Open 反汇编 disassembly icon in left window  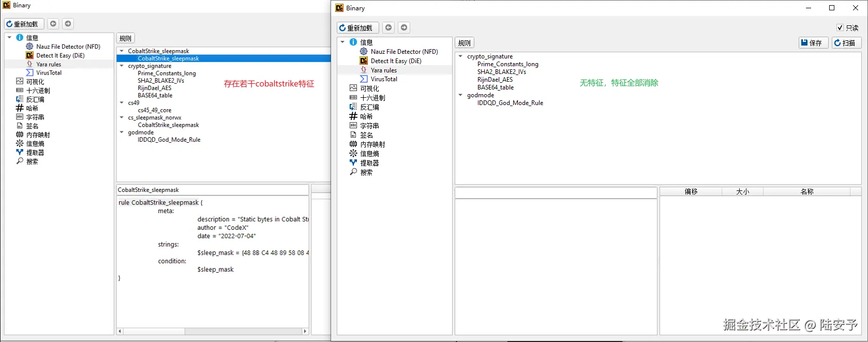pos(20,99)
